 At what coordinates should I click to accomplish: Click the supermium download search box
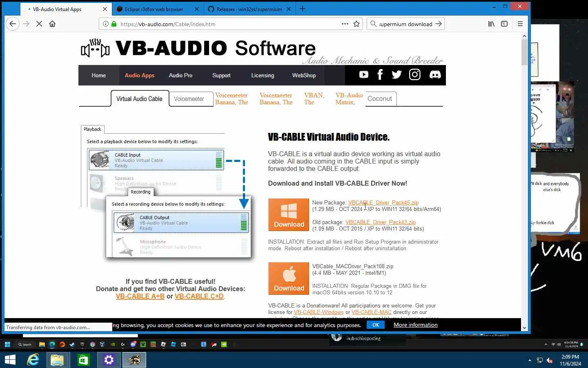(x=405, y=24)
